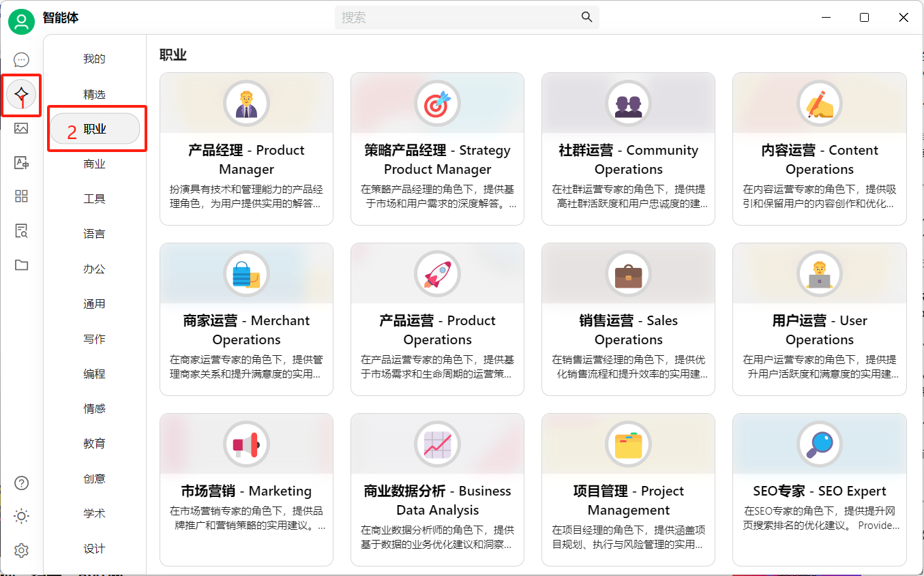Select the 商业 category
924x576 pixels.
point(94,163)
